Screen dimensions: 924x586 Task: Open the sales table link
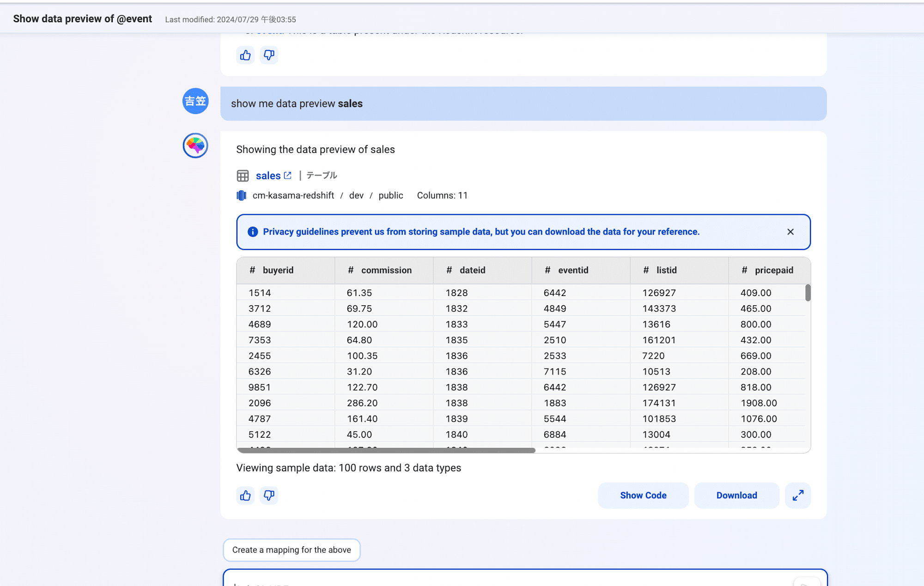268,175
